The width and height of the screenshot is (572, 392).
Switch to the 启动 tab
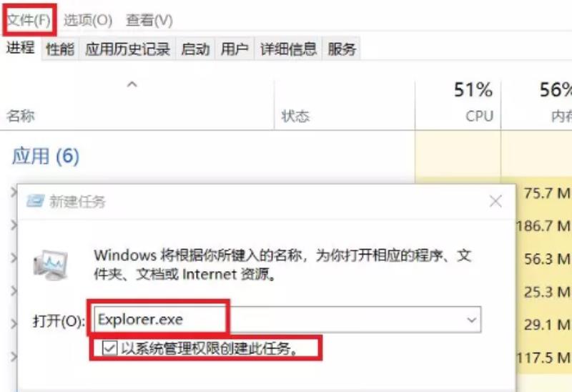point(195,49)
